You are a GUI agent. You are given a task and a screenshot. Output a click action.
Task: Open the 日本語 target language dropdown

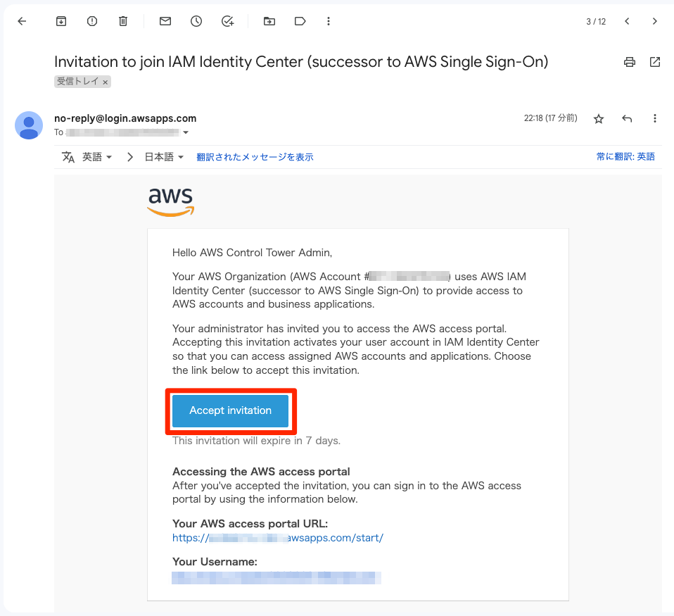point(164,157)
